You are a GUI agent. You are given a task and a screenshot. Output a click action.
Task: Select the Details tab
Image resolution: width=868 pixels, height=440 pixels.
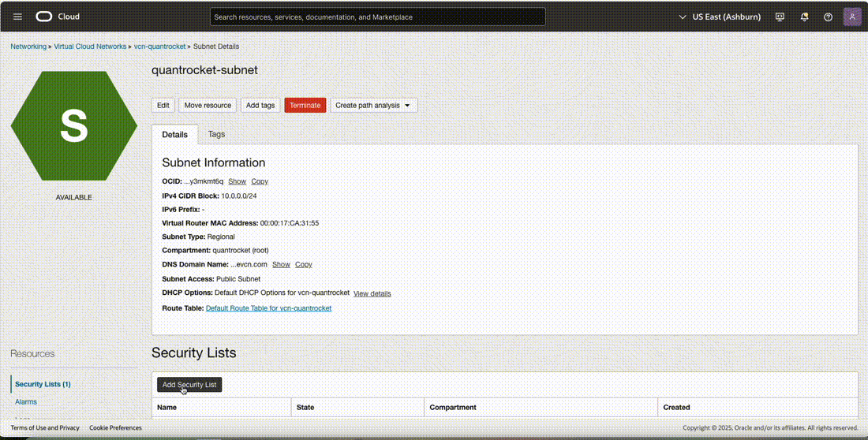click(x=175, y=135)
